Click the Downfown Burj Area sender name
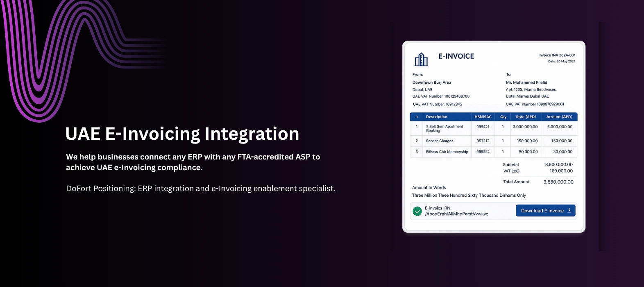This screenshot has height=287, width=644. point(432,82)
